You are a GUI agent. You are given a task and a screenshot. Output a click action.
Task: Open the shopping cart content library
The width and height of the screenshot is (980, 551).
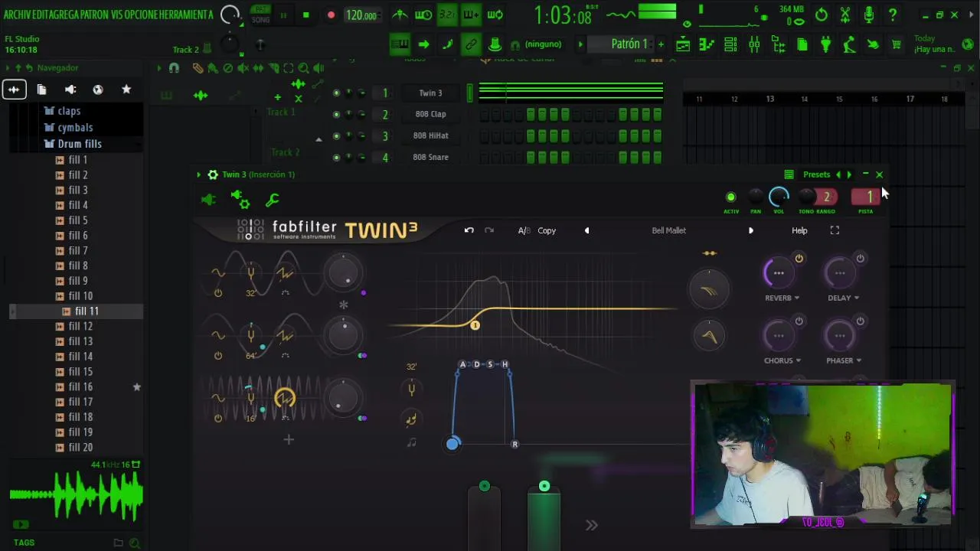point(896,45)
